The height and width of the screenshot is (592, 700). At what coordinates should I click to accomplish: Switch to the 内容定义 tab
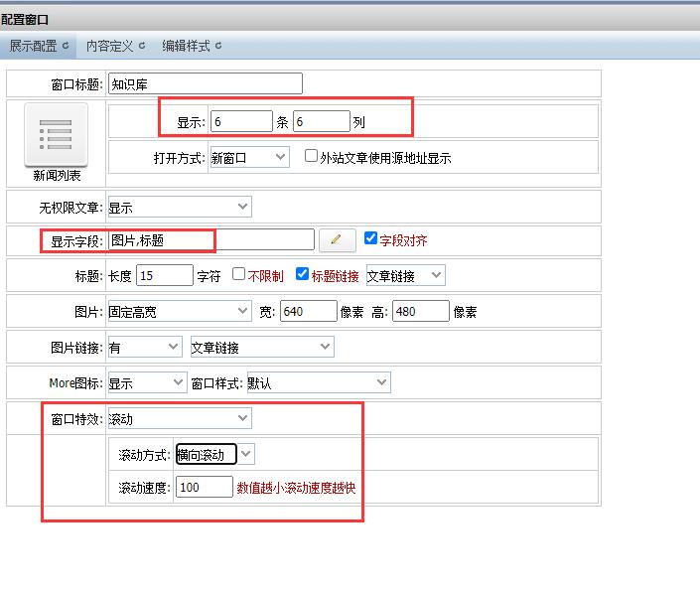click(x=114, y=46)
